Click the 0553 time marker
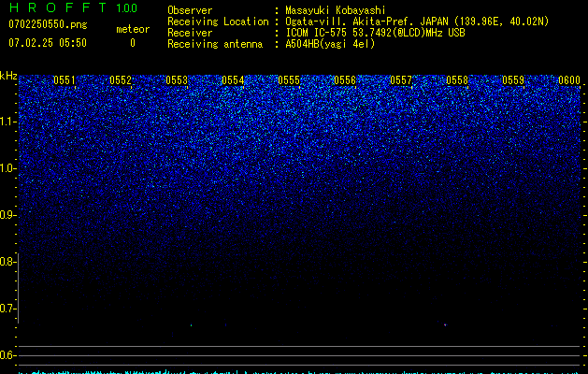 tap(177, 80)
